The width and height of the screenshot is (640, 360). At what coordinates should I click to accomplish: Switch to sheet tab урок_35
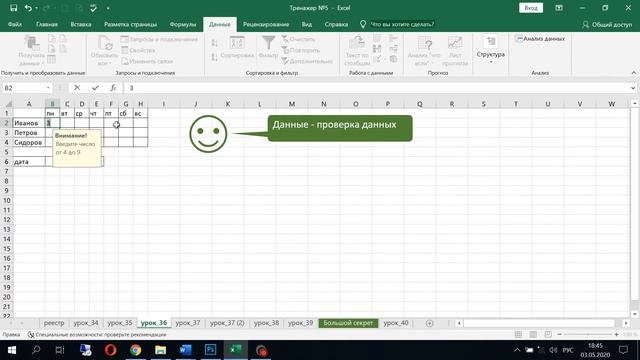tap(120, 323)
